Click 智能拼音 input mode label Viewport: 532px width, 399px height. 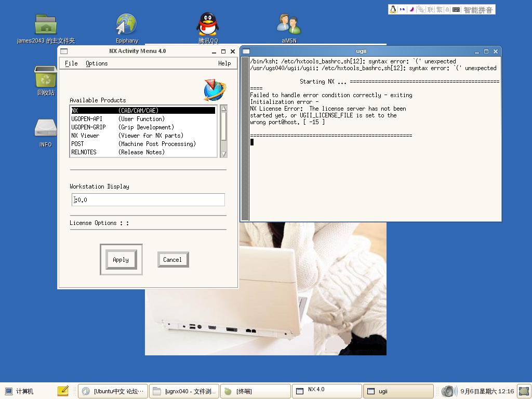tap(478, 10)
